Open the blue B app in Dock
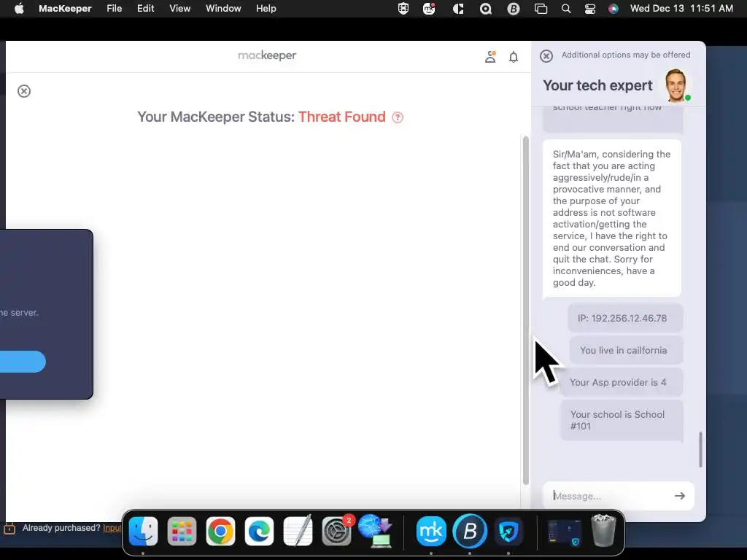This screenshot has height=560, width=747. pos(470,531)
